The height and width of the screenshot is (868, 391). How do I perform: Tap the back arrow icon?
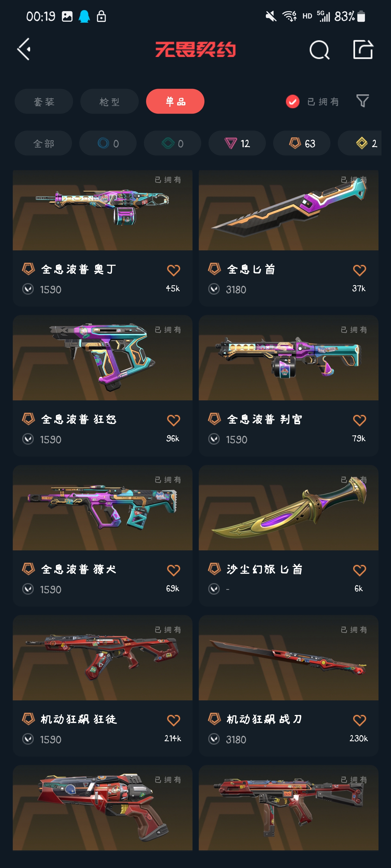coord(24,49)
